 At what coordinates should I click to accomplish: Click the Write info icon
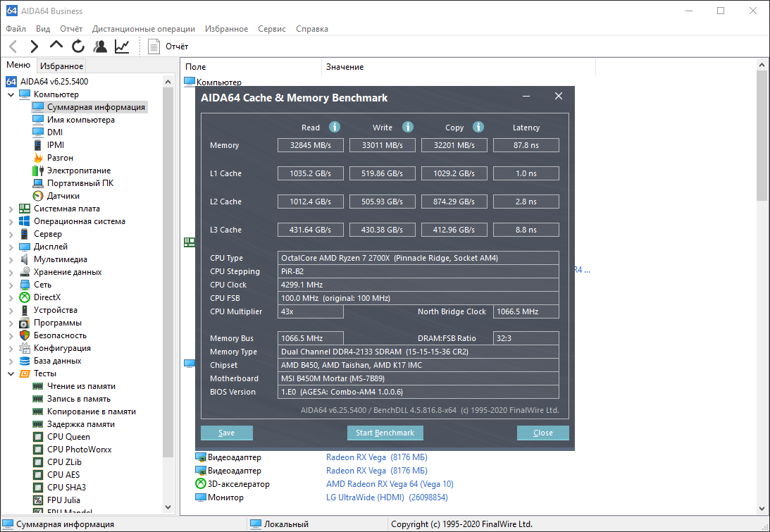click(x=408, y=128)
